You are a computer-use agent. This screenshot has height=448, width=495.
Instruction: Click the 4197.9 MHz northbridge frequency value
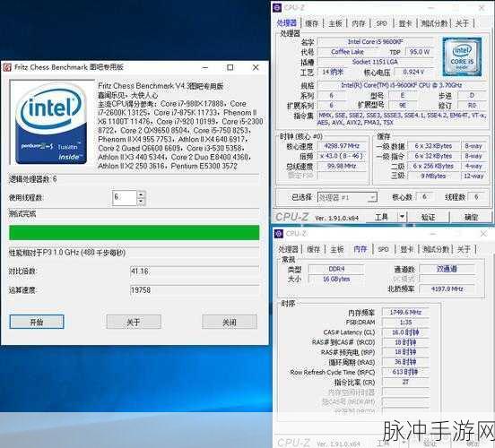click(x=447, y=289)
